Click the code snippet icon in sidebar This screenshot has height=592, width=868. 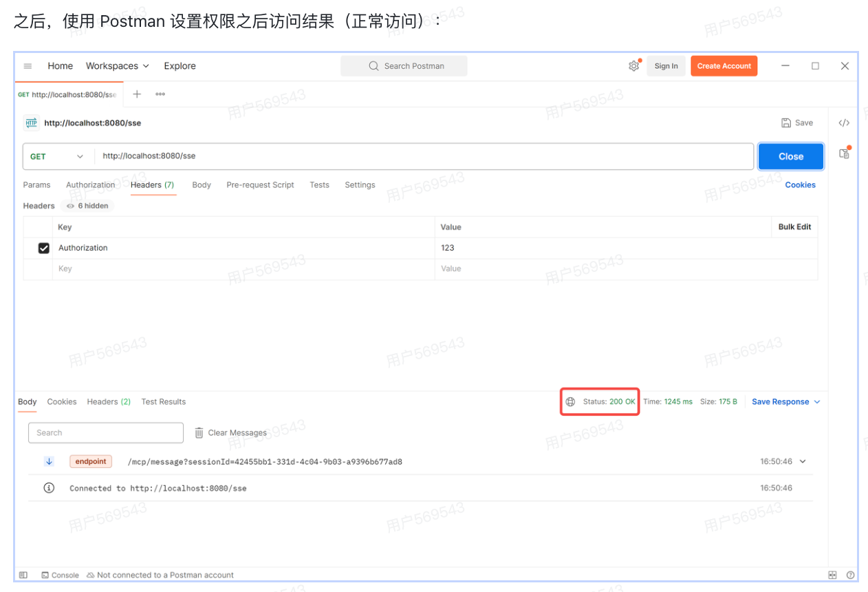pos(844,123)
